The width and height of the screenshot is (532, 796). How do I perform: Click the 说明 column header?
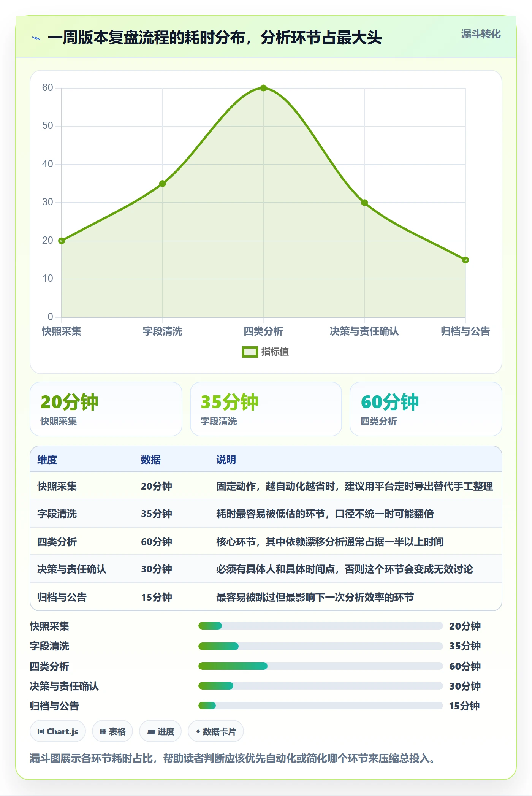point(226,460)
